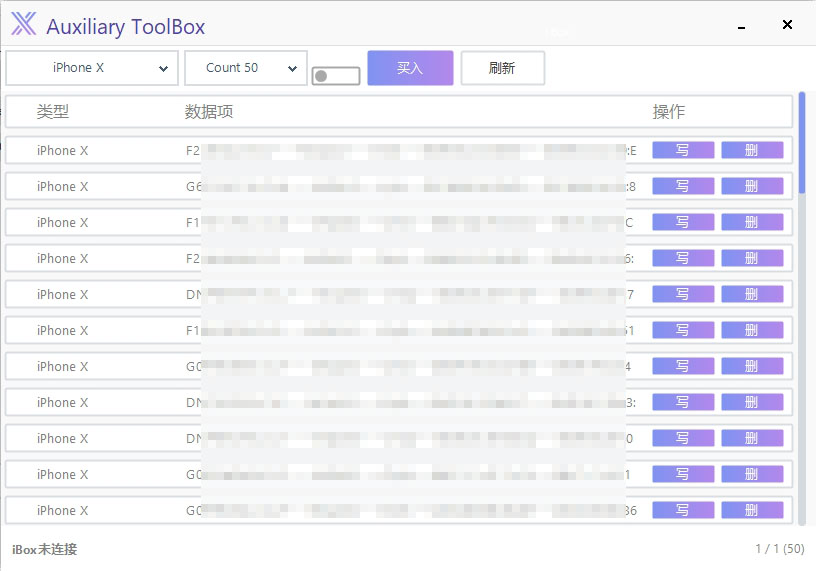Screen dimensions: 816x571
Task: Click the 操作 column header
Action: point(669,111)
